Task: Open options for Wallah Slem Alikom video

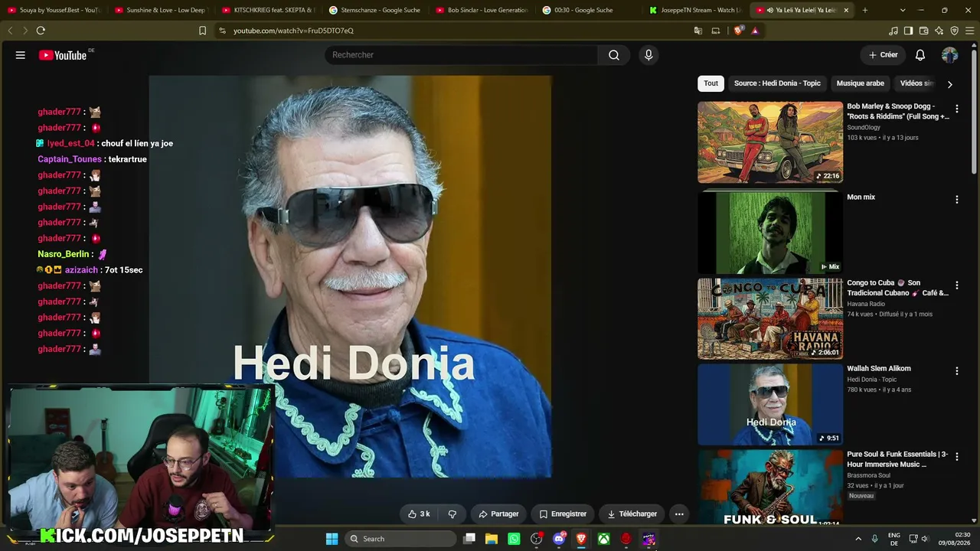Action: click(956, 371)
